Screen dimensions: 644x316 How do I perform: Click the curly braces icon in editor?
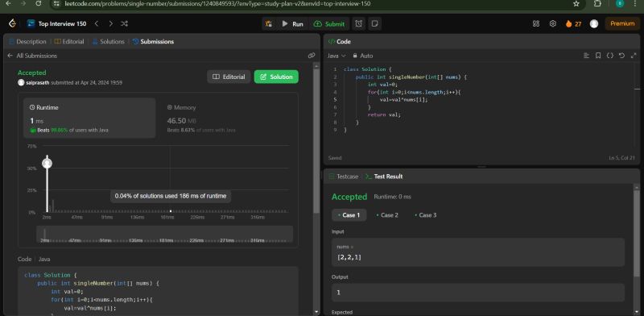pyautogui.click(x=610, y=56)
